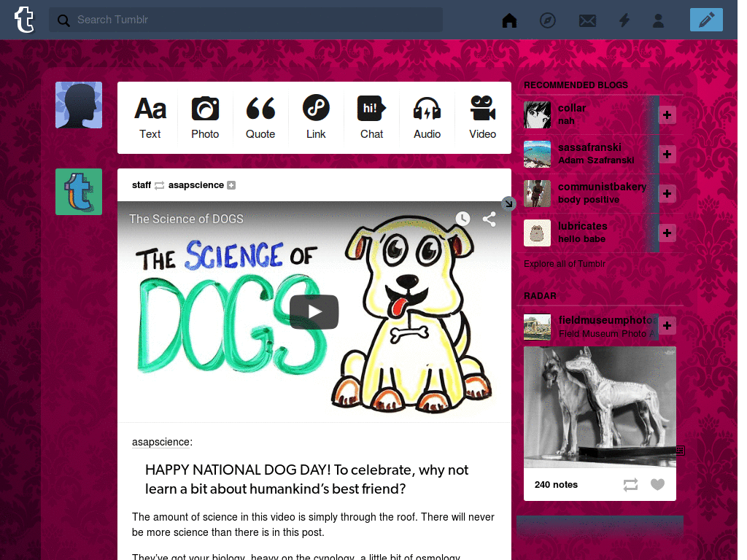Click the fieldmuseumphotos avatar thumbnail
This screenshot has height=560, width=747.
pyautogui.click(x=537, y=327)
